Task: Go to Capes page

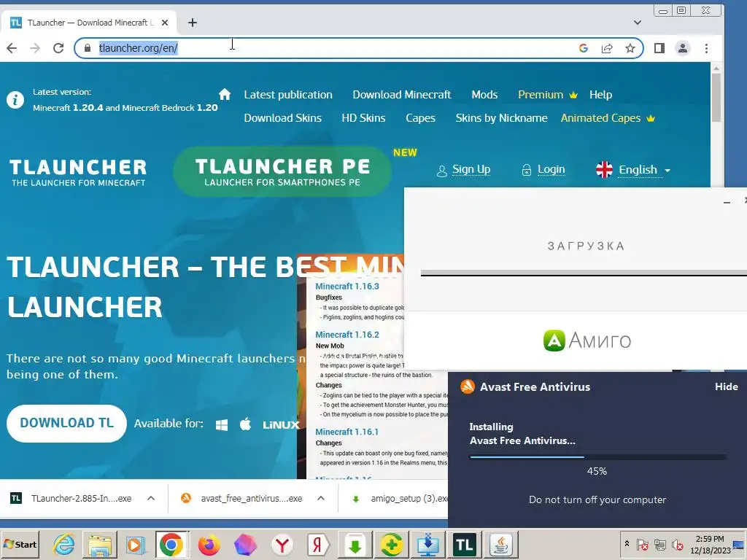Action: click(420, 118)
